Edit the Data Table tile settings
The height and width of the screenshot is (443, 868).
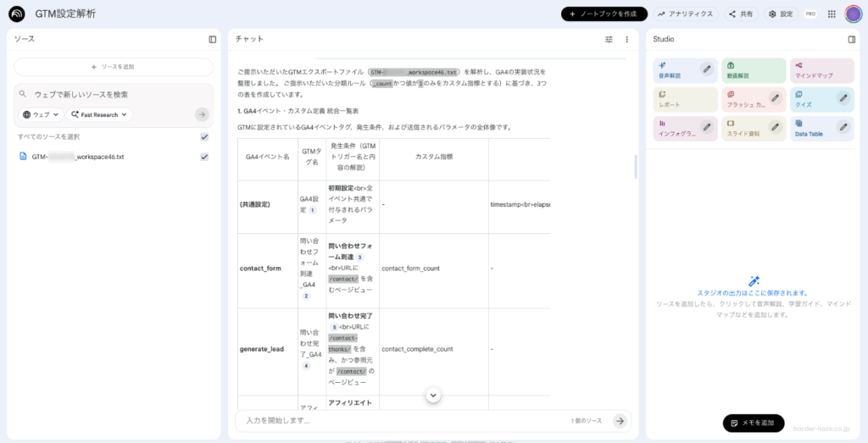843,127
